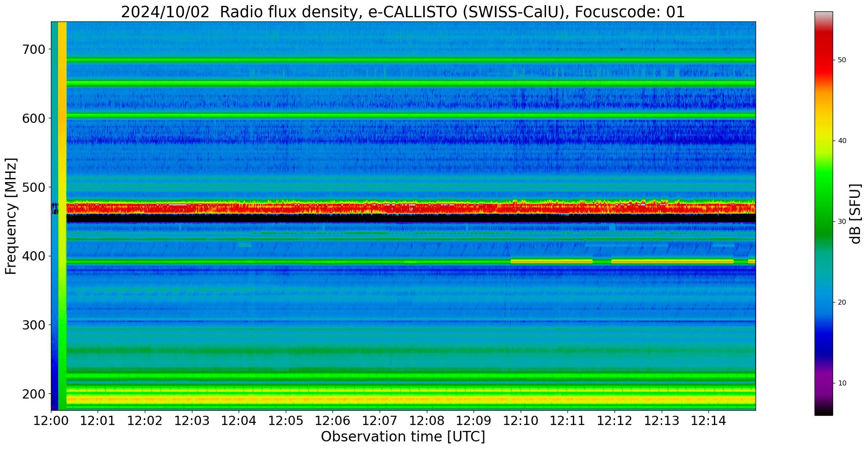Screen dimensions: 868x449
Task: Click the 12:12 time tick label
Action: tap(615, 421)
